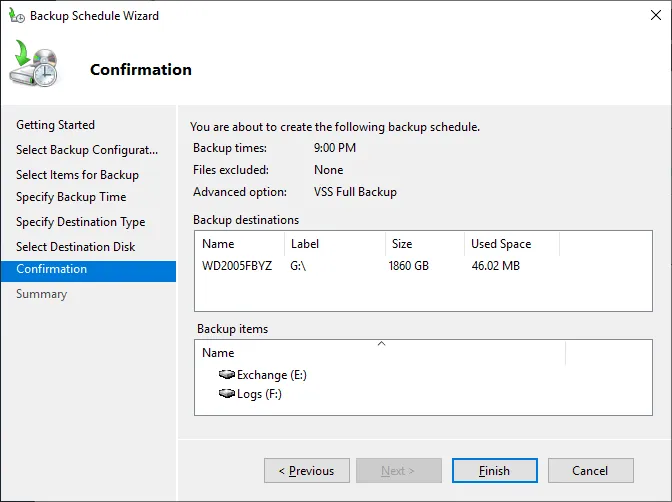Click the large backup clock header icon

tap(36, 67)
